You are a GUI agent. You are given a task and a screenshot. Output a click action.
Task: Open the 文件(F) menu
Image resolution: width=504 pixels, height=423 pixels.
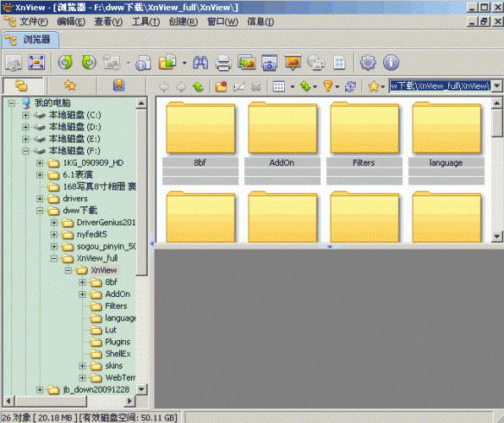click(34, 21)
